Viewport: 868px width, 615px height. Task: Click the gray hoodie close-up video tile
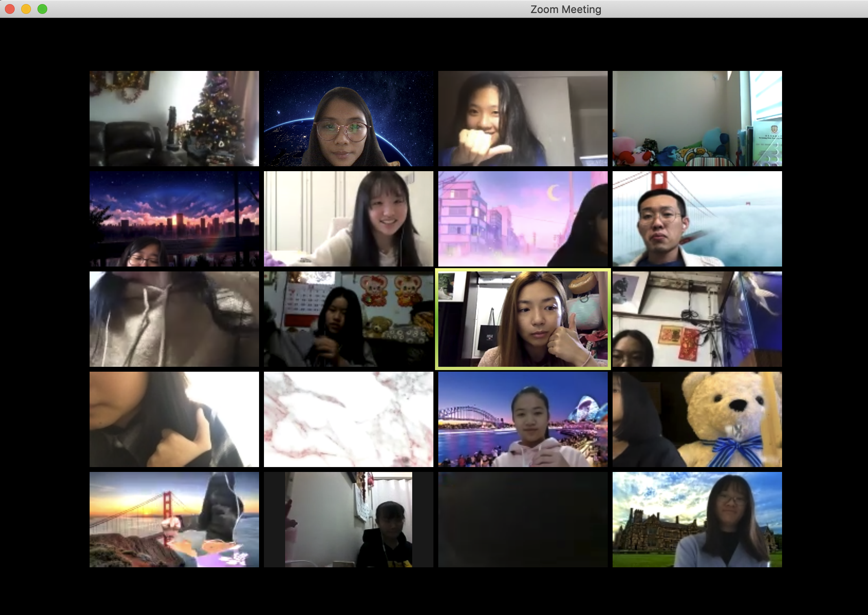pos(174,319)
